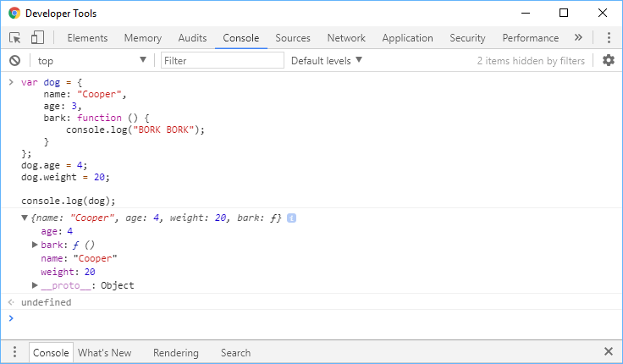Open the DevTools three-dot customize menu
623x364 pixels.
click(x=609, y=38)
